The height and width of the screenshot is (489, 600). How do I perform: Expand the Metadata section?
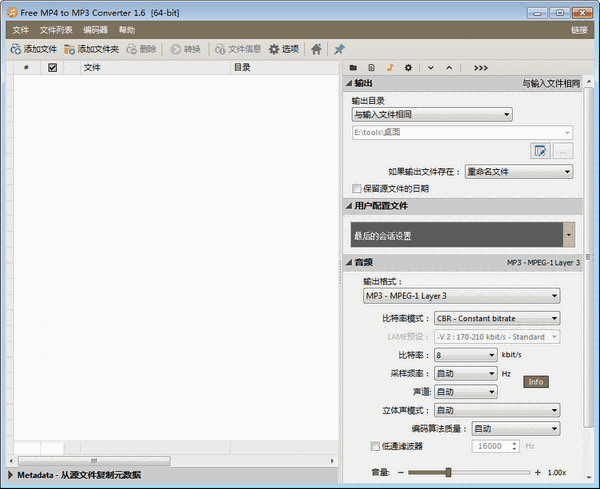[x=11, y=475]
